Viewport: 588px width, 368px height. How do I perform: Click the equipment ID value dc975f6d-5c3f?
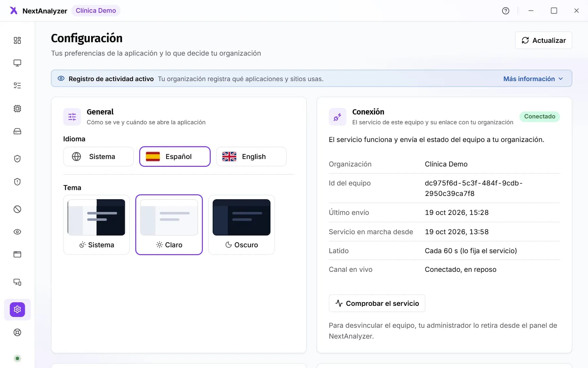474,188
